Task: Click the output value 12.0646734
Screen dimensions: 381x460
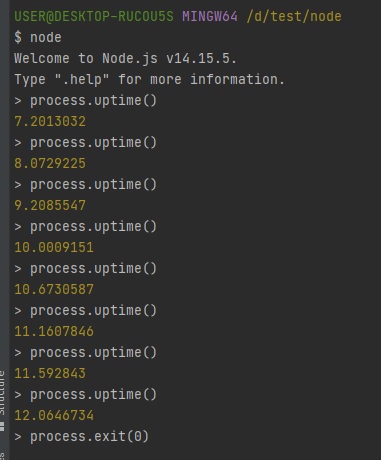Action: pyautogui.click(x=54, y=415)
